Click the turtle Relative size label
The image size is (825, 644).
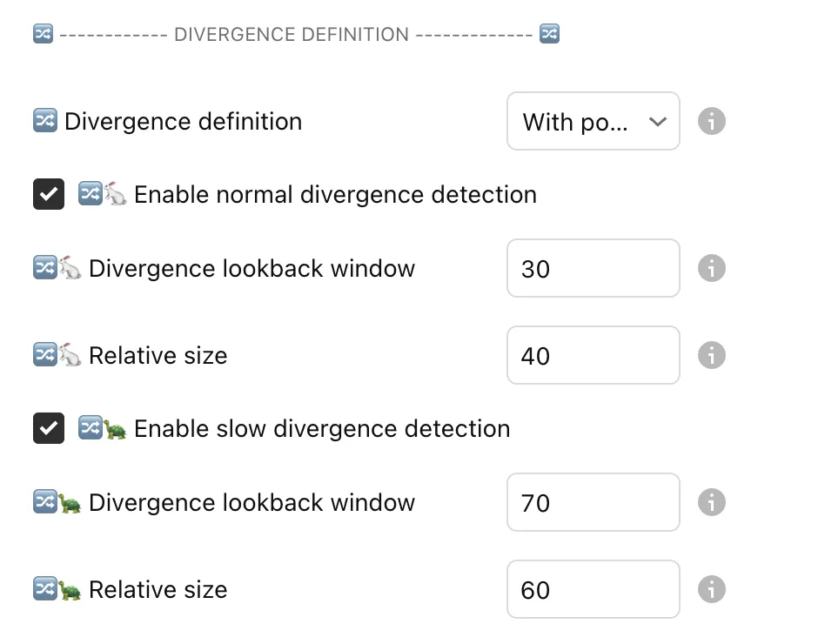[158, 589]
